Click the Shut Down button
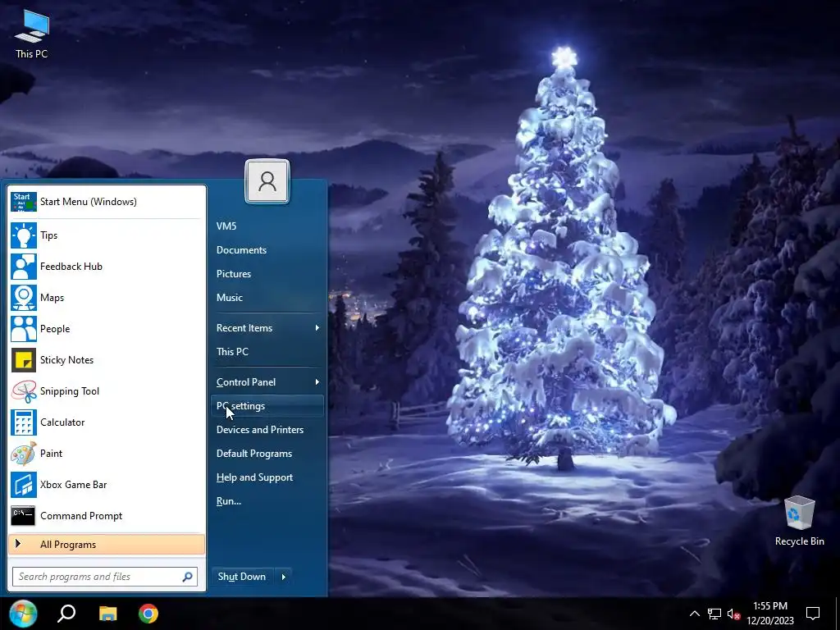The height and width of the screenshot is (630, 840). point(243,577)
